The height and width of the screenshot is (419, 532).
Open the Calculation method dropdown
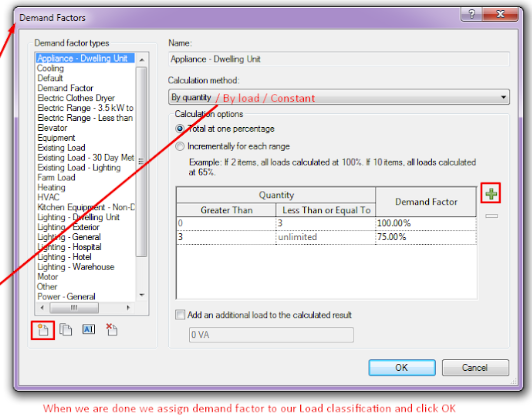coord(339,97)
